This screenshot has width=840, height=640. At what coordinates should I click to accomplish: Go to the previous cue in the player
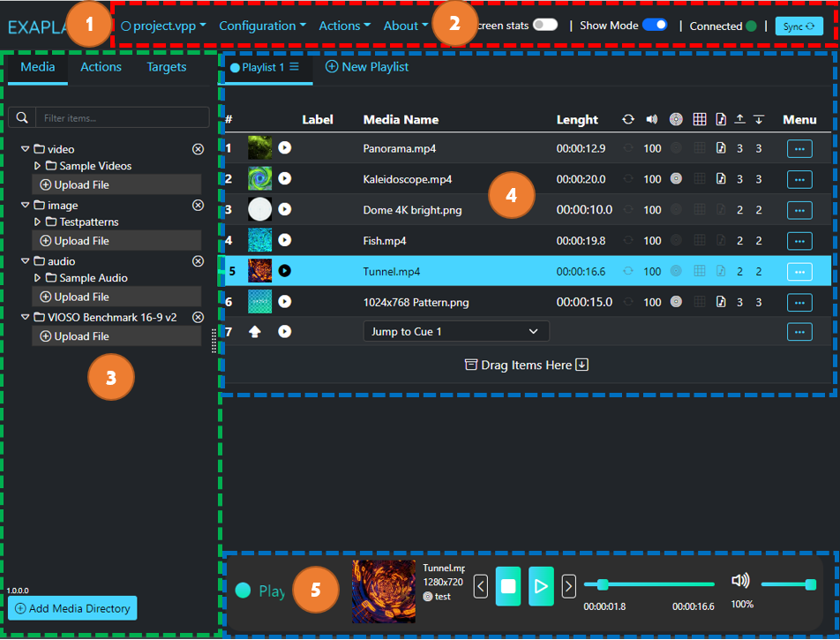pos(480,586)
